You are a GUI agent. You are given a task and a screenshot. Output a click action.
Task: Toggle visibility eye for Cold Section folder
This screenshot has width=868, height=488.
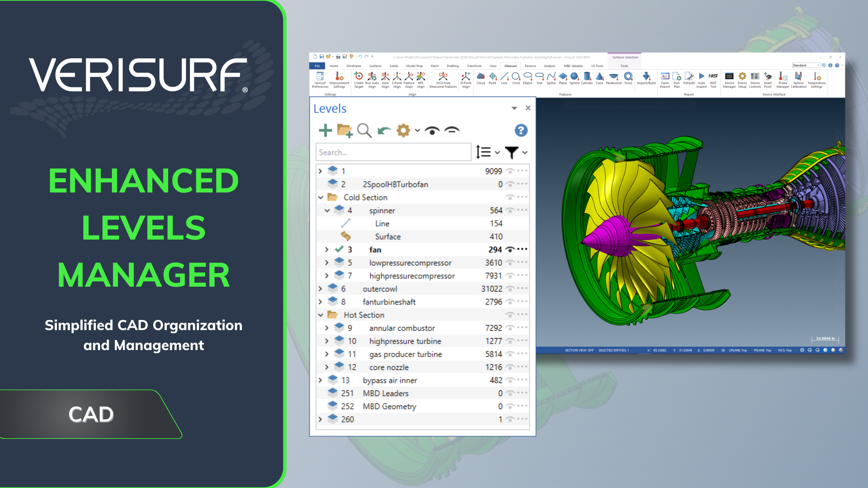click(x=510, y=197)
